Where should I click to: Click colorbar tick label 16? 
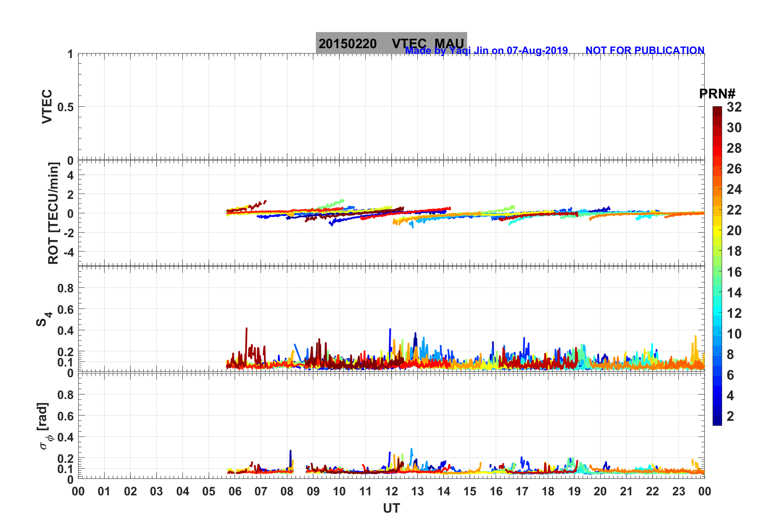pos(734,272)
